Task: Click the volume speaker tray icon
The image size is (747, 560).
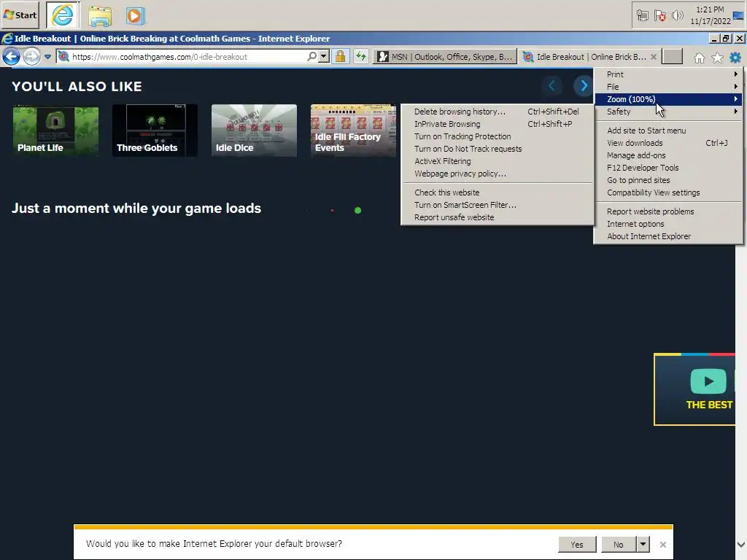Action: [x=677, y=16]
